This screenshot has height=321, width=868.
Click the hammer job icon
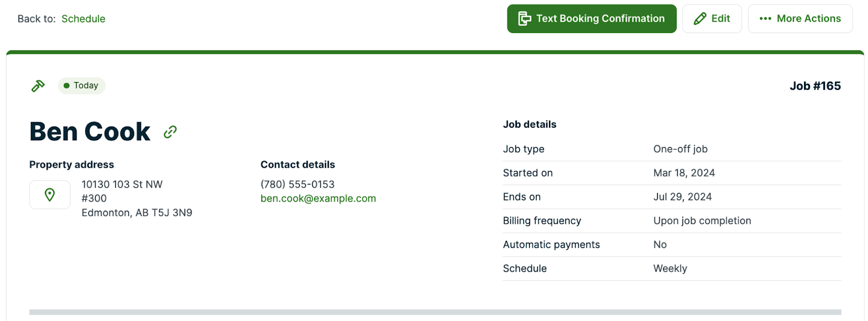(38, 86)
